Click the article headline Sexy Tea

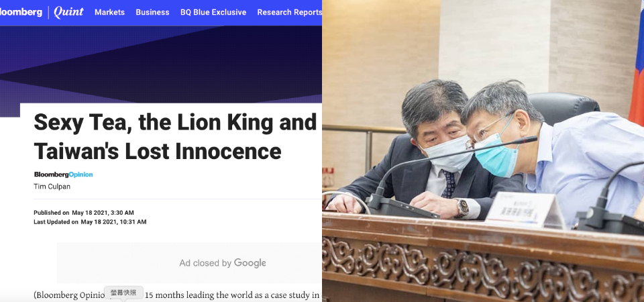coord(176,137)
